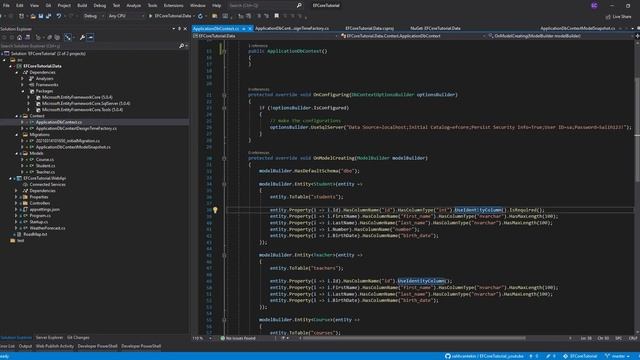
Task: Expand the Controllers folder node
Action: 17,203
